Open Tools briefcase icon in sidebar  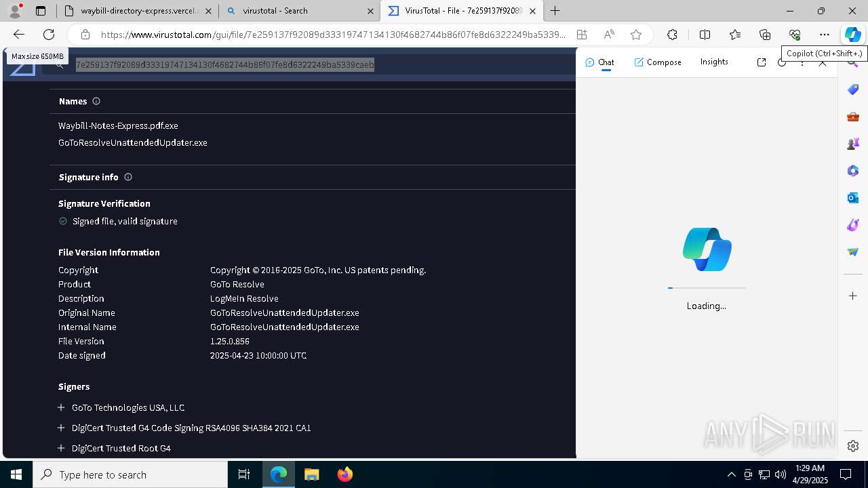coord(853,117)
